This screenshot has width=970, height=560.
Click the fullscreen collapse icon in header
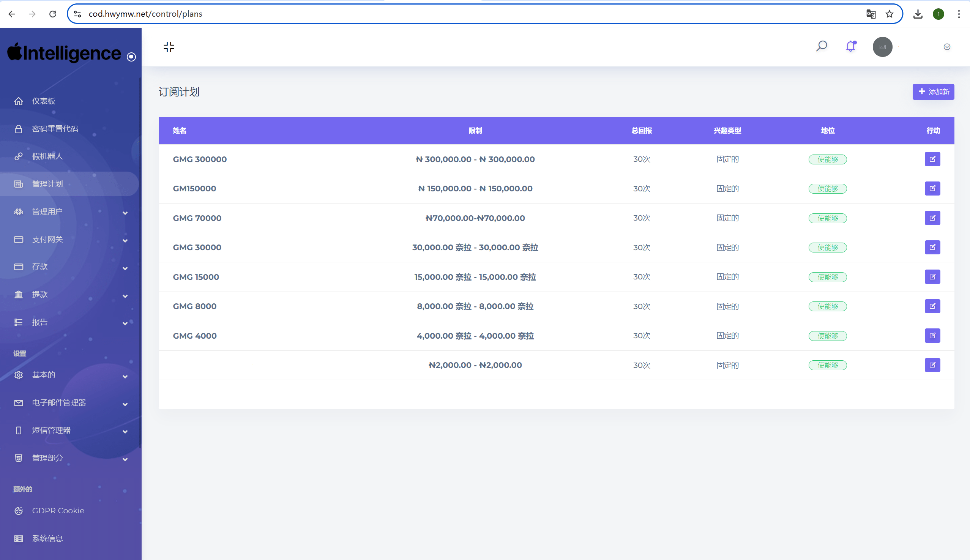(x=169, y=47)
